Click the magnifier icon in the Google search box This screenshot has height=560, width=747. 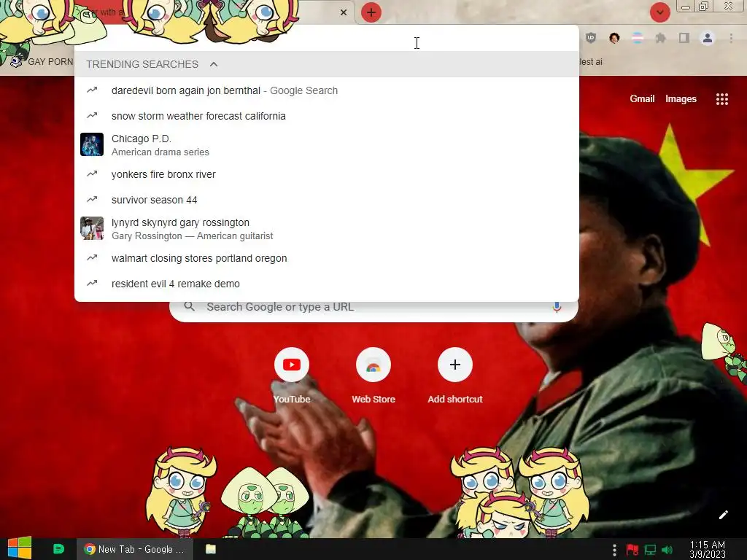[x=189, y=306]
